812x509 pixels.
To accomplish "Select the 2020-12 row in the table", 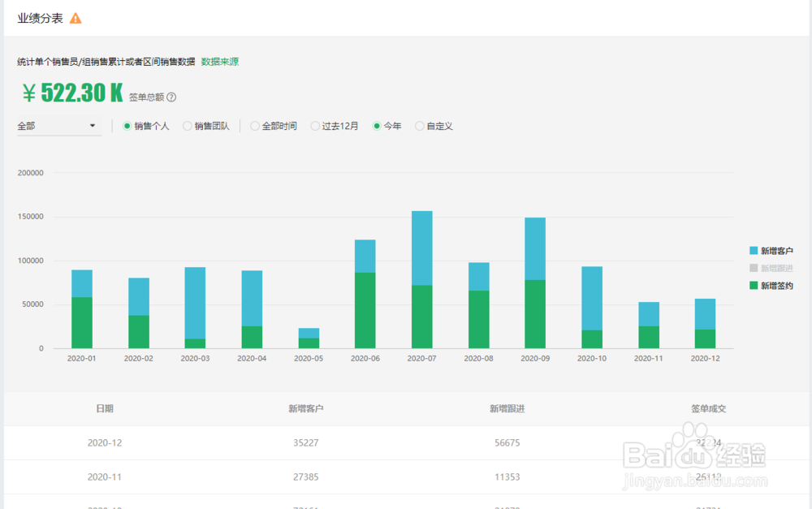I will pos(104,443).
